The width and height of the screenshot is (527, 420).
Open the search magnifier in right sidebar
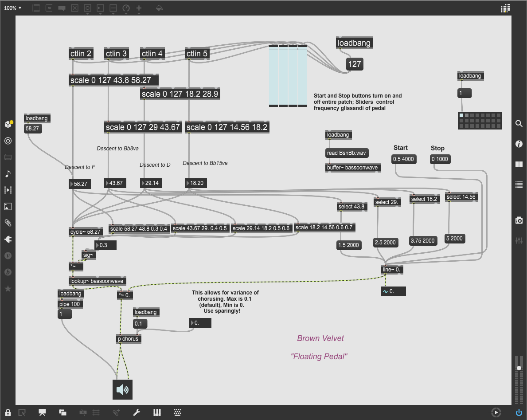(519, 123)
